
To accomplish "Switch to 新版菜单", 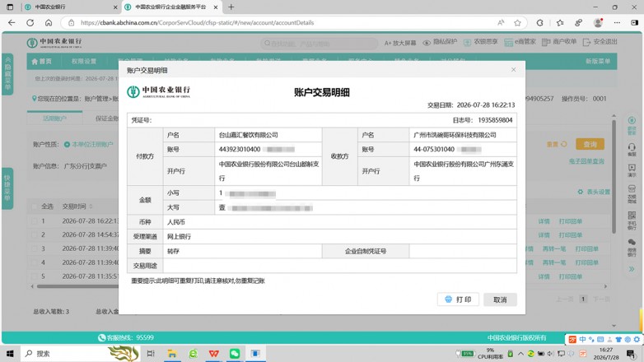I will pos(598,61).
